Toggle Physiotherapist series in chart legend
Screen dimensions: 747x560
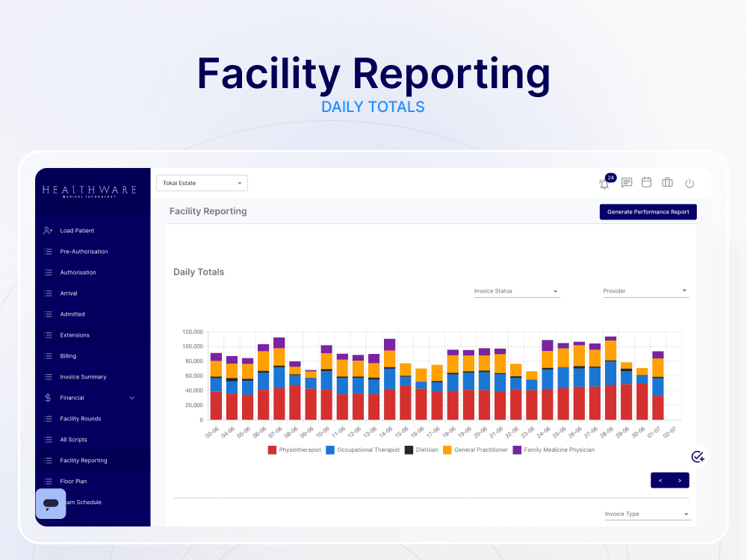[294, 450]
